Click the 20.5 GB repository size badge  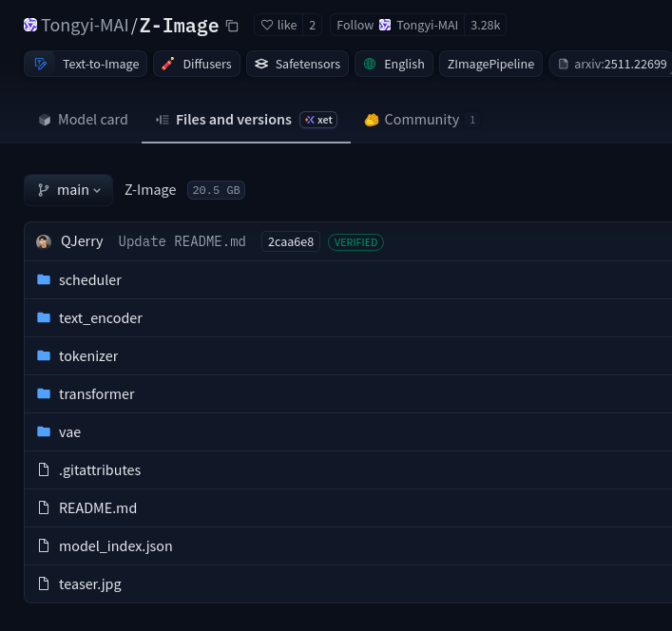click(216, 190)
